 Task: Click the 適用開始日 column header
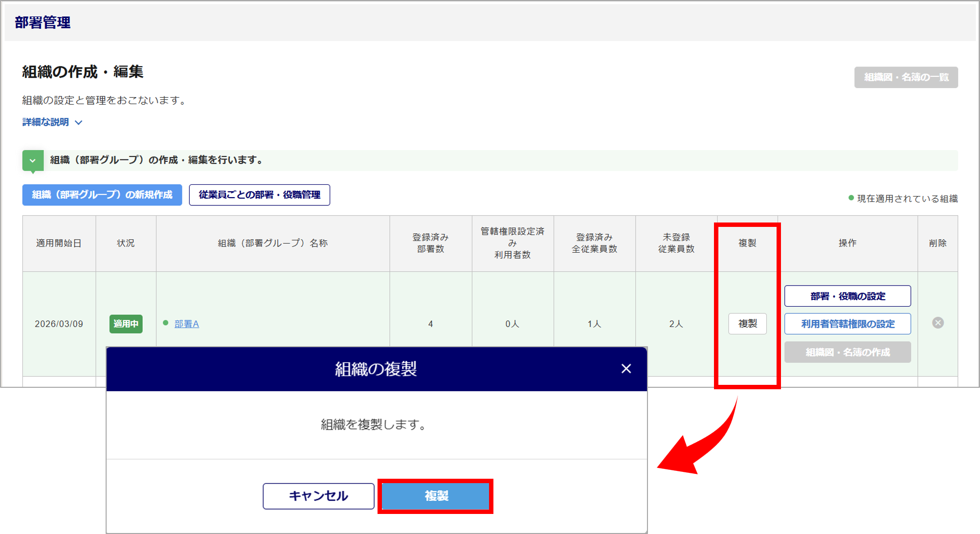pos(59,243)
